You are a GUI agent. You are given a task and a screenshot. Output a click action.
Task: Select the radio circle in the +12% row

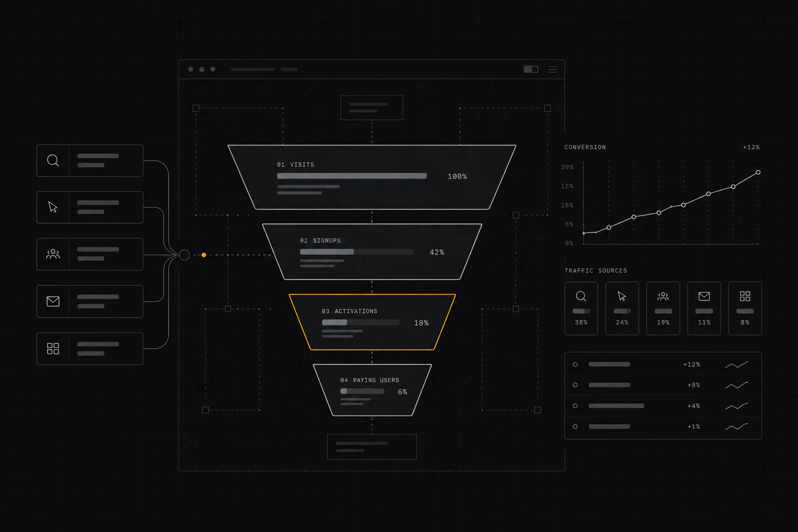click(x=575, y=365)
